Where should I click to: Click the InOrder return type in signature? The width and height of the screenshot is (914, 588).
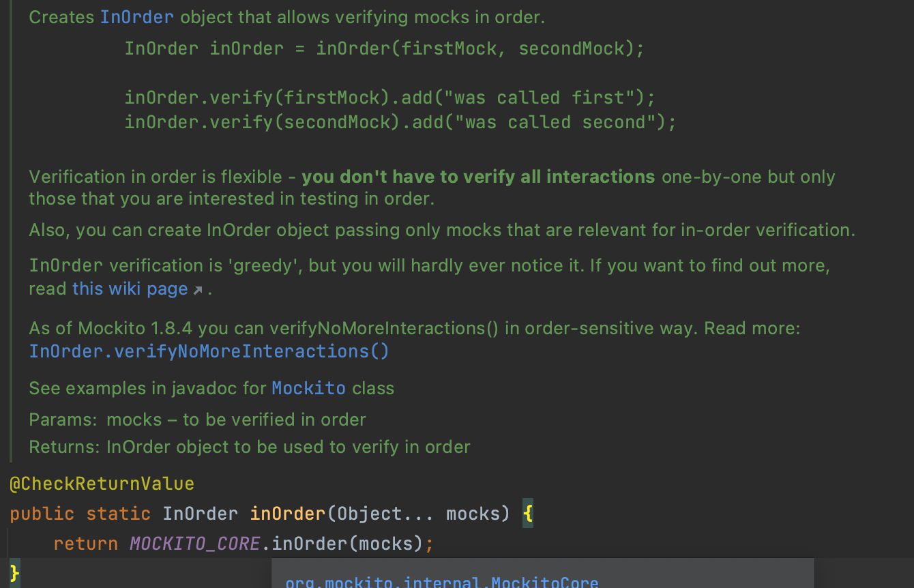(x=201, y=514)
